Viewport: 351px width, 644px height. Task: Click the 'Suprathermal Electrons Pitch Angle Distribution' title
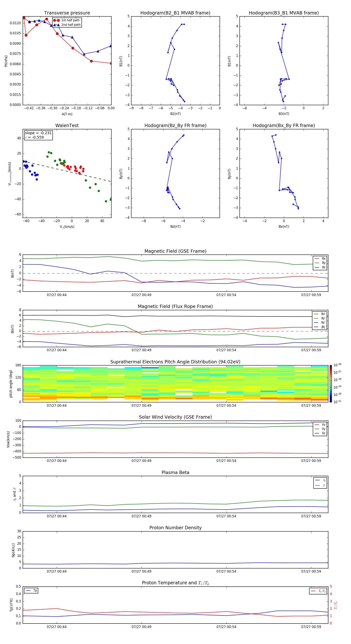tap(175, 362)
